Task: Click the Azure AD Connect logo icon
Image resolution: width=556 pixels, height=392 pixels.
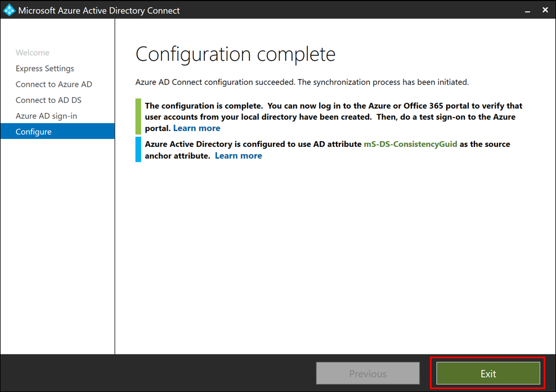Action: tap(9, 10)
